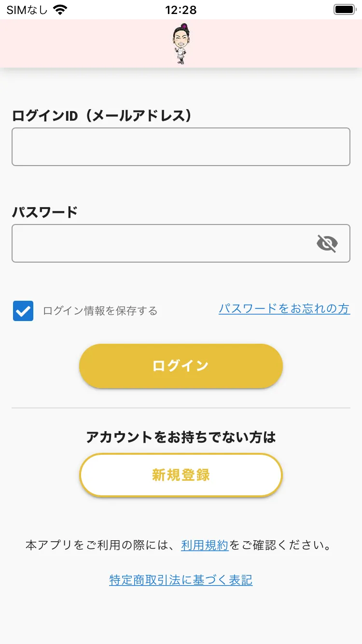Open the パスワードをお忘れの方 link
362x644 pixels.
click(284, 309)
